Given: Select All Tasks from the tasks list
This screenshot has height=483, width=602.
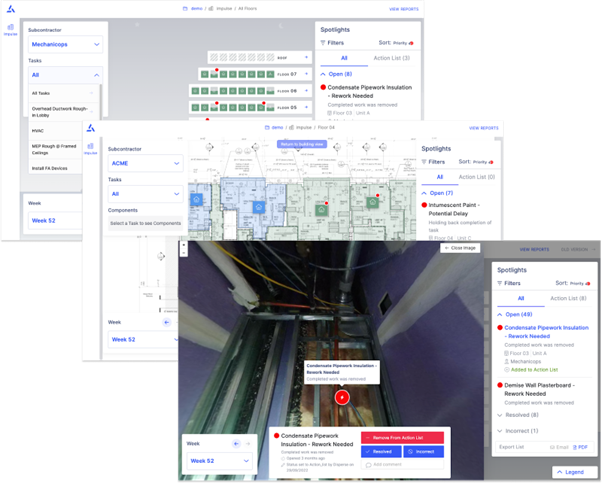Looking at the screenshot, I should click(x=64, y=93).
